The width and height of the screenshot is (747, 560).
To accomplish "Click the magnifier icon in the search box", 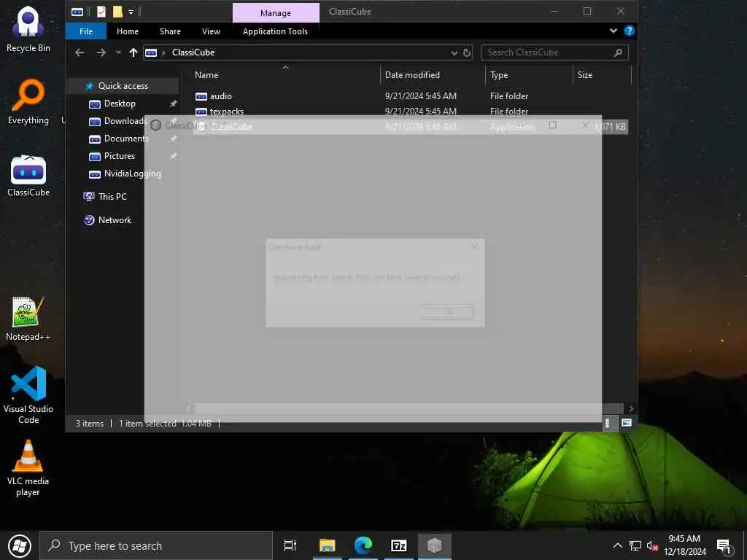I will coord(618,52).
